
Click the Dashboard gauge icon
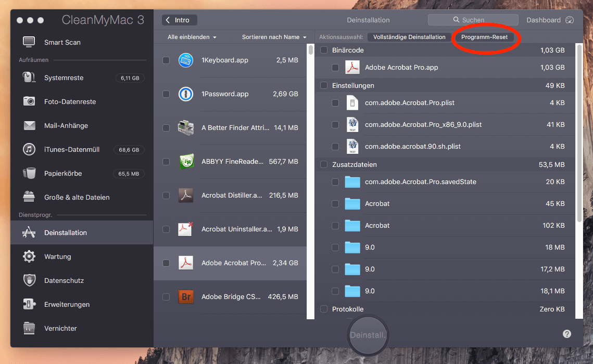click(x=569, y=20)
